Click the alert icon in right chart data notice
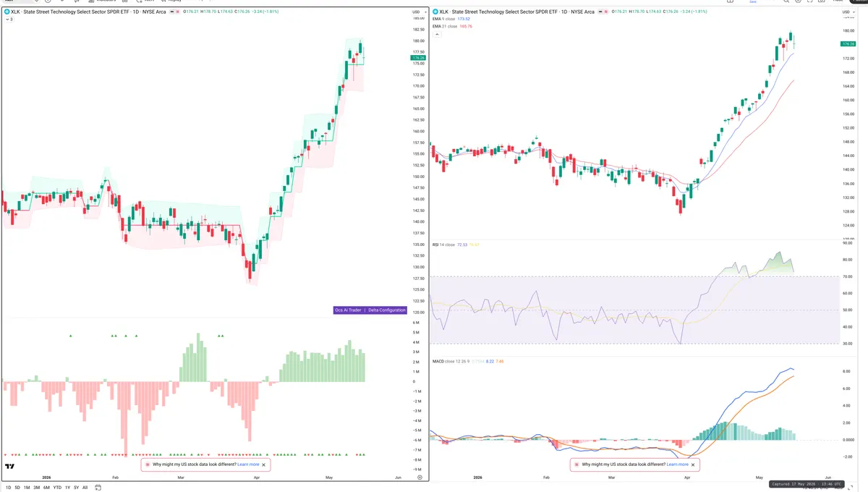 tap(577, 465)
